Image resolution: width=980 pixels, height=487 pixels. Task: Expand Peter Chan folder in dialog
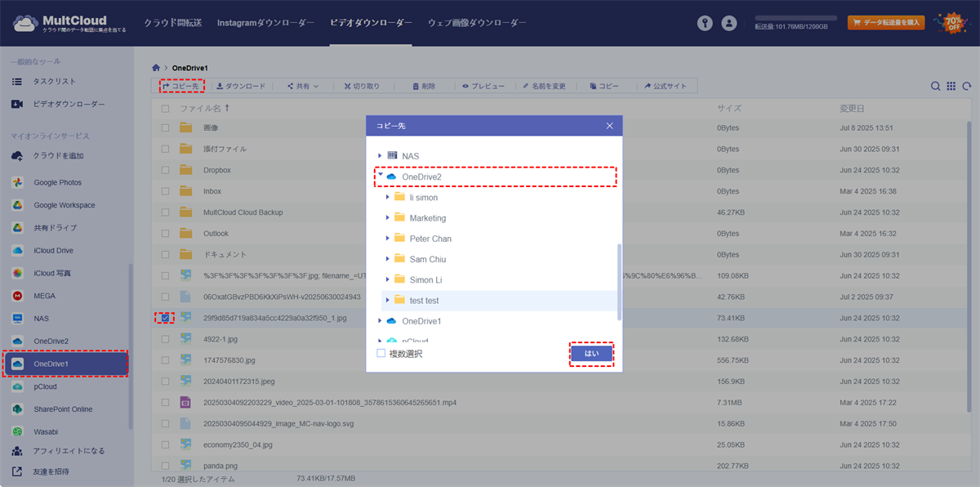388,239
